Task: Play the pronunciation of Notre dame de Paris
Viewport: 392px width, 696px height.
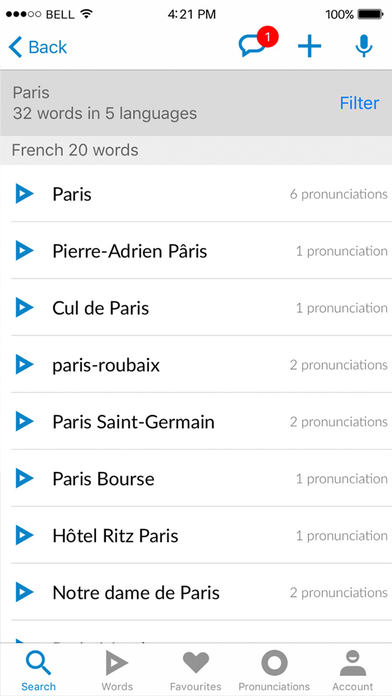Action: 24,592
